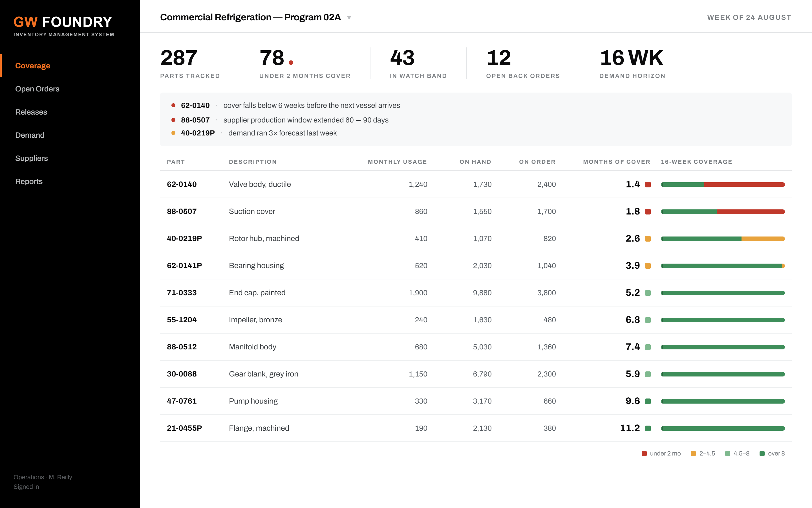Click the 43 In Watch Band stat
The image size is (812, 508).
(418, 63)
